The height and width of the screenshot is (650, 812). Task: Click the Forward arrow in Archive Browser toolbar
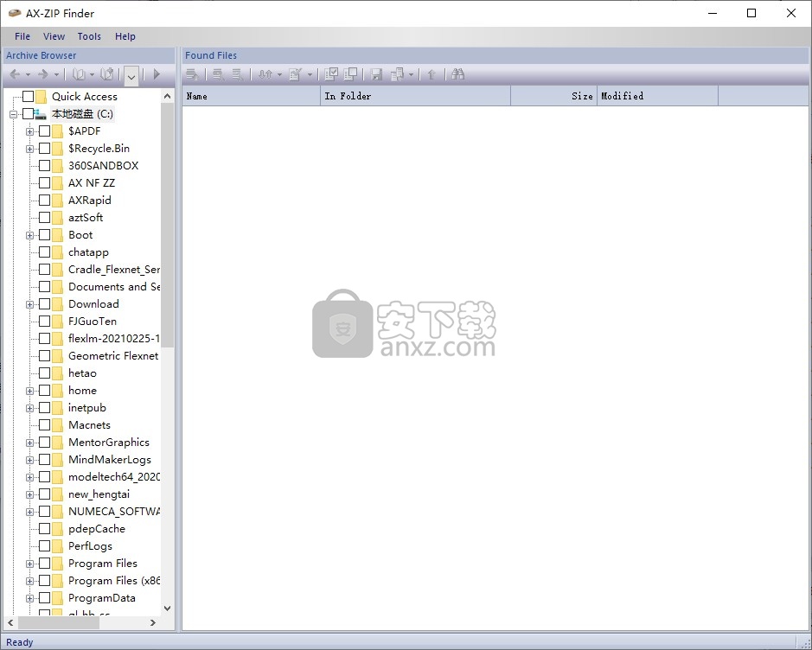[x=43, y=74]
